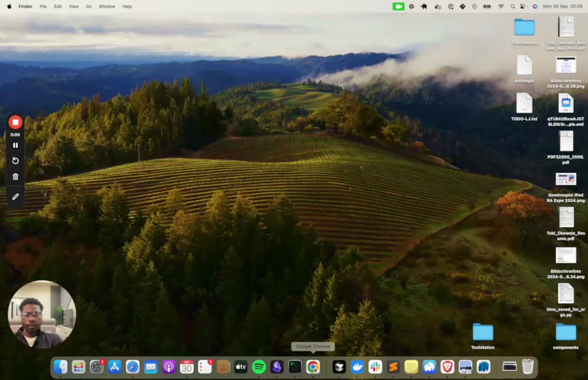Click the green camera indicator in menu bar

coord(399,6)
